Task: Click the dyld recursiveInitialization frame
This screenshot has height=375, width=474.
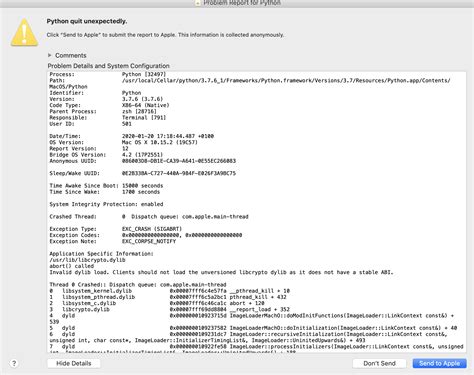Action: (249, 337)
